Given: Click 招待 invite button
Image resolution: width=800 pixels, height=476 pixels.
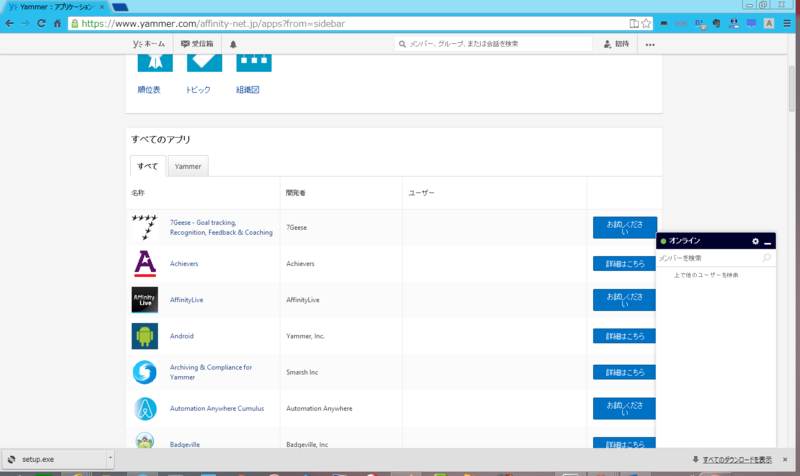Looking at the screenshot, I should (x=616, y=44).
